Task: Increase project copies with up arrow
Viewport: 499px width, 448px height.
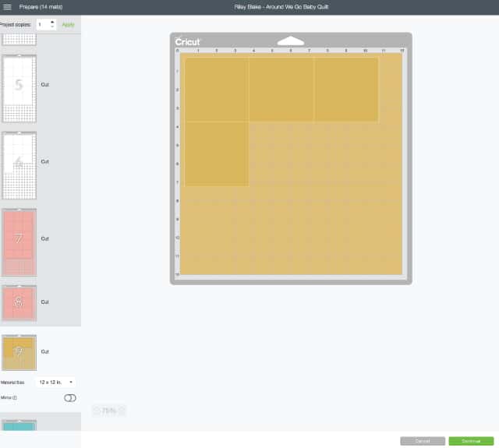Action: click(x=52, y=22)
